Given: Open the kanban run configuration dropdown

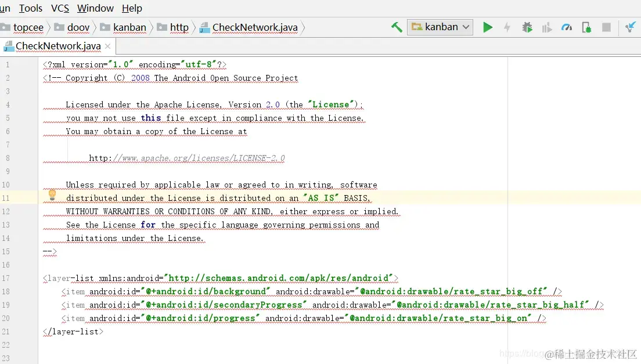Looking at the screenshot, I should (440, 27).
